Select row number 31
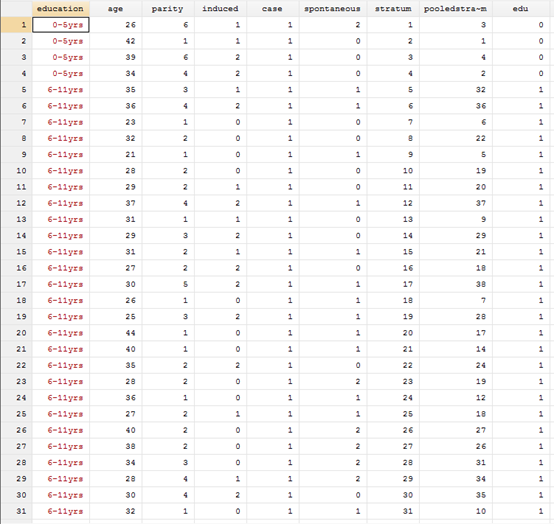 pyautogui.click(x=17, y=511)
